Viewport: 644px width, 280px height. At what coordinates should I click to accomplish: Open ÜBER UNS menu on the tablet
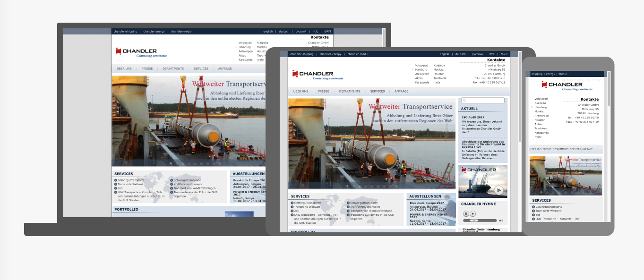pyautogui.click(x=301, y=91)
